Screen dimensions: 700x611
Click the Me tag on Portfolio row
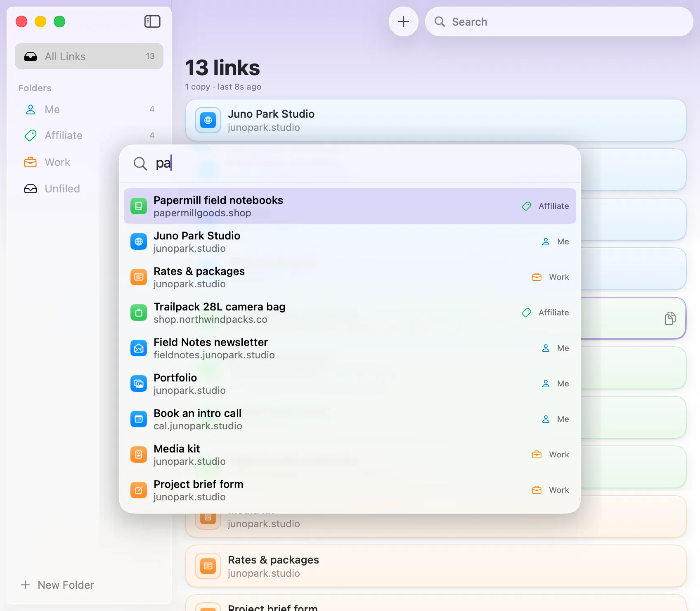pos(555,384)
